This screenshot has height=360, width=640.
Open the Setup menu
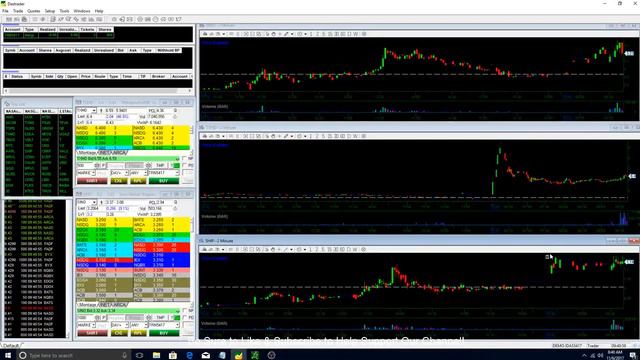(x=50, y=11)
